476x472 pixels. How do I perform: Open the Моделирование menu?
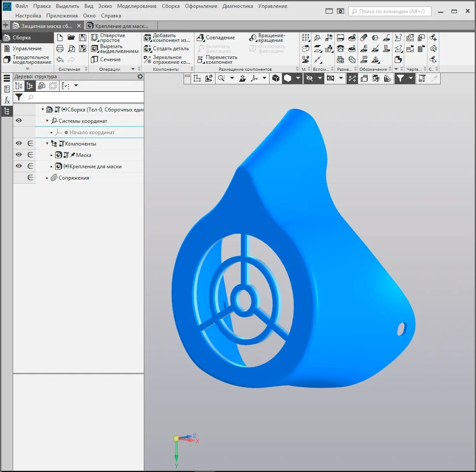coord(136,6)
